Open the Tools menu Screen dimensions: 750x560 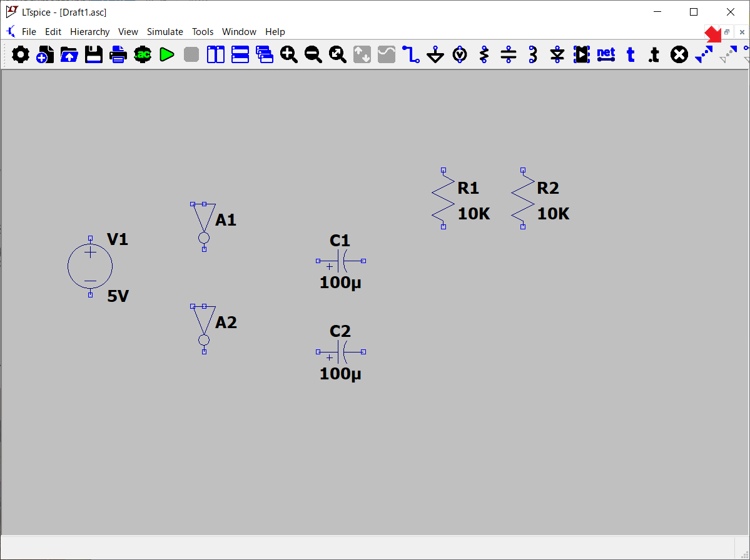203,32
